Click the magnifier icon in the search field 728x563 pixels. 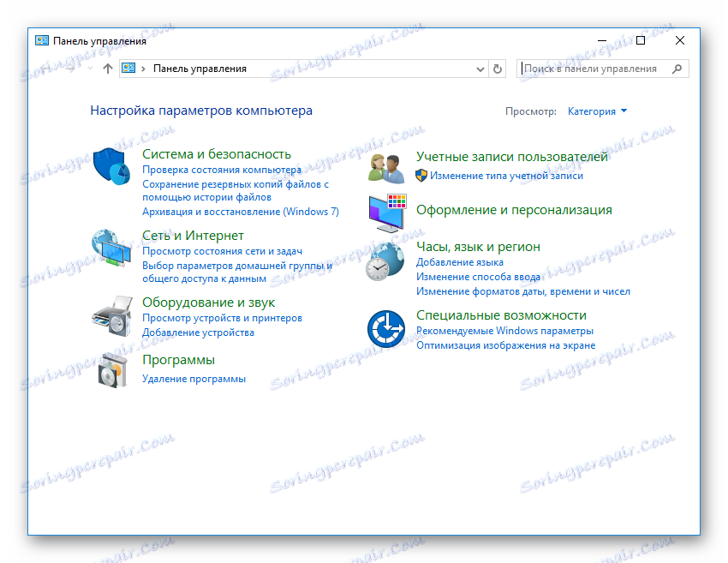click(677, 69)
